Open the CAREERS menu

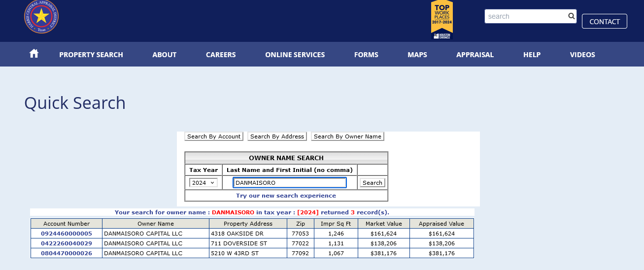[221, 55]
